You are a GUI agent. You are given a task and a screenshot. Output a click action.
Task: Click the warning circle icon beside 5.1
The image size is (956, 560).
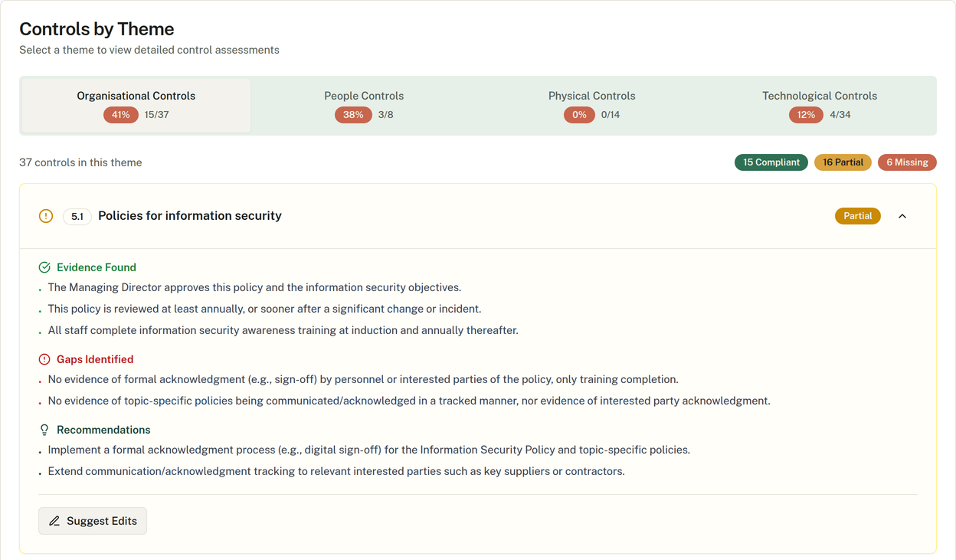pos(46,216)
